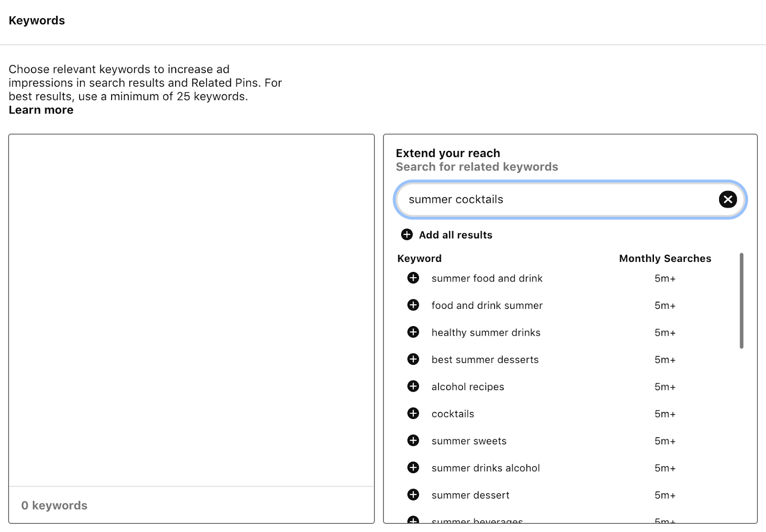The height and width of the screenshot is (532, 766).
Task: Add 'best summer desserts' keyword
Action: (413, 359)
